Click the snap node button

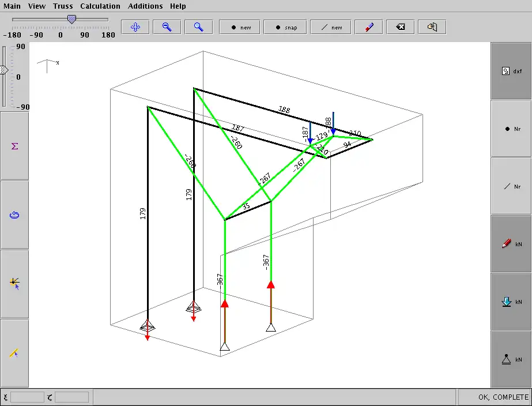(x=285, y=27)
